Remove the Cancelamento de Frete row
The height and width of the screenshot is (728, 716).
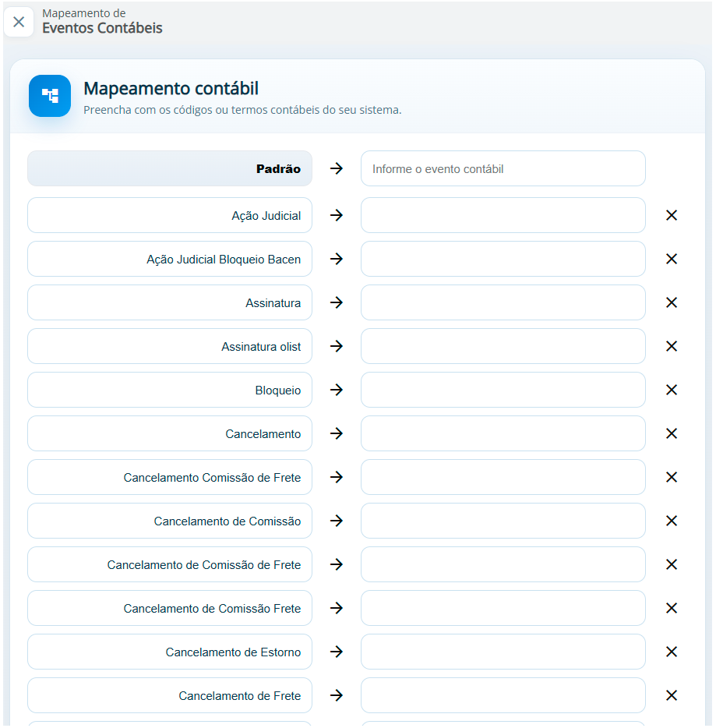(x=672, y=695)
